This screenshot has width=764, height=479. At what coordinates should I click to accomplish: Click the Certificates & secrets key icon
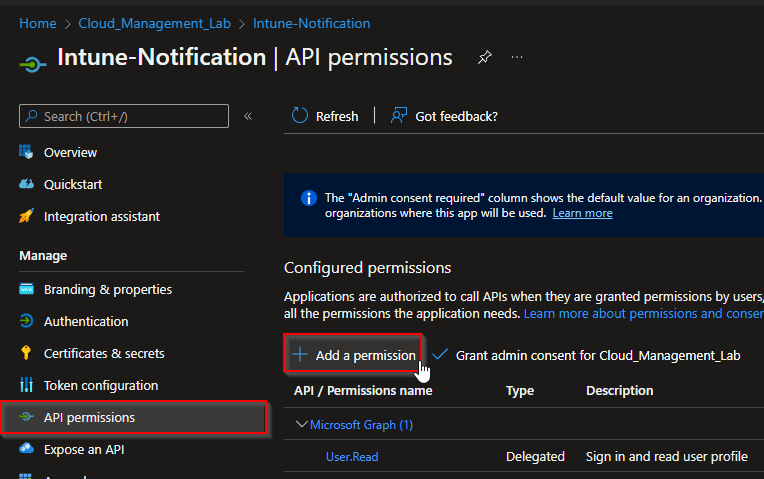[x=26, y=353]
